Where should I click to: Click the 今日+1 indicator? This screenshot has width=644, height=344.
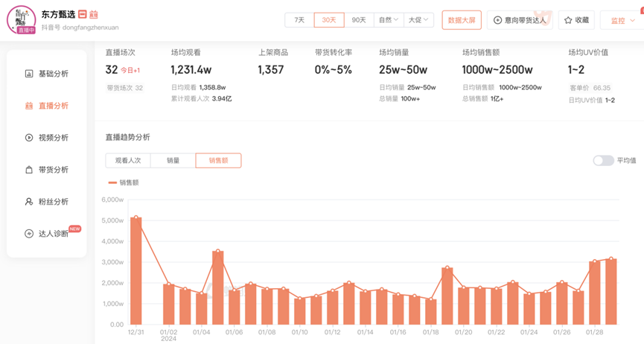(130, 70)
